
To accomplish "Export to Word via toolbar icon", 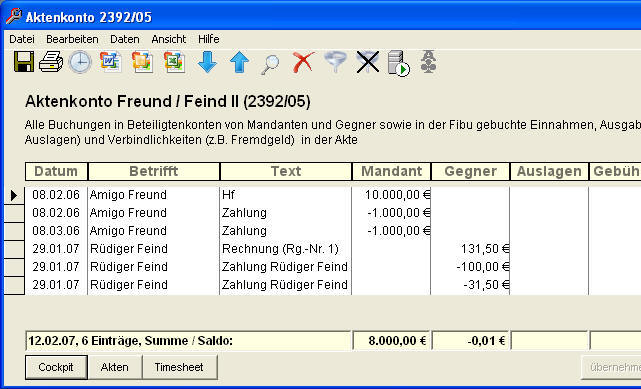I will point(110,62).
